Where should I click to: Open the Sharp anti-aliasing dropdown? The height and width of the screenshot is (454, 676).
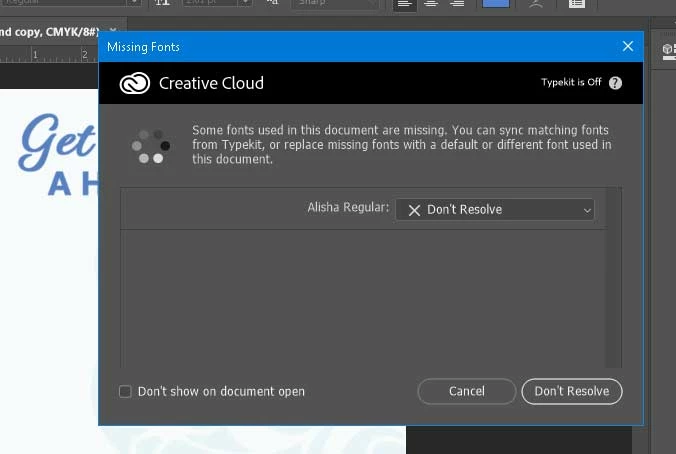coord(335,3)
